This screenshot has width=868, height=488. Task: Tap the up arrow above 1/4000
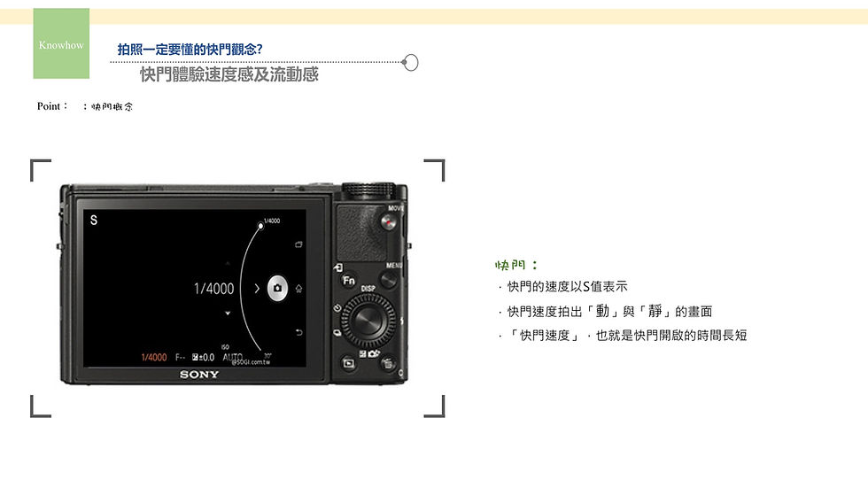click(228, 263)
